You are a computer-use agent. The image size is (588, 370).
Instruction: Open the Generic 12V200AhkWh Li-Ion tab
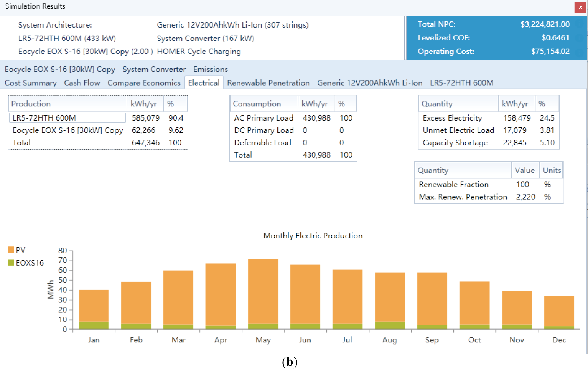(370, 83)
